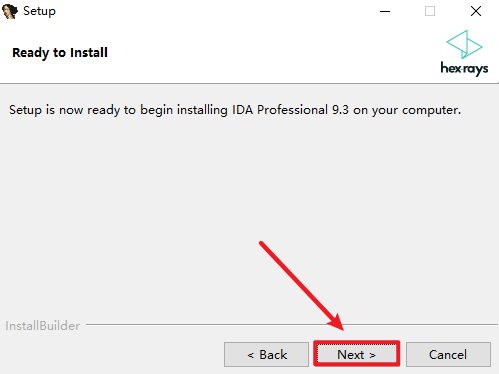Cancel the IDA Professional setup
This screenshot has width=499, height=374.
click(x=448, y=354)
